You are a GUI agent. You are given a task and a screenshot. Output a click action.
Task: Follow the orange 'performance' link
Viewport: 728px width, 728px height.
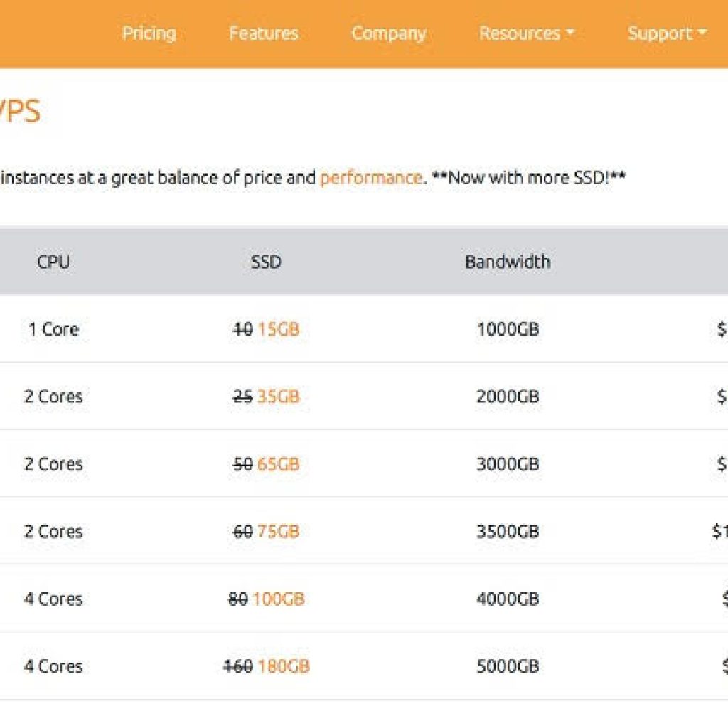[371, 178]
